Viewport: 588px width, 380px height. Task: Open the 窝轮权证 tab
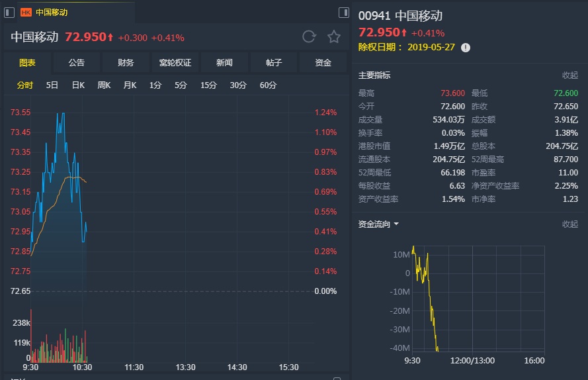[175, 63]
